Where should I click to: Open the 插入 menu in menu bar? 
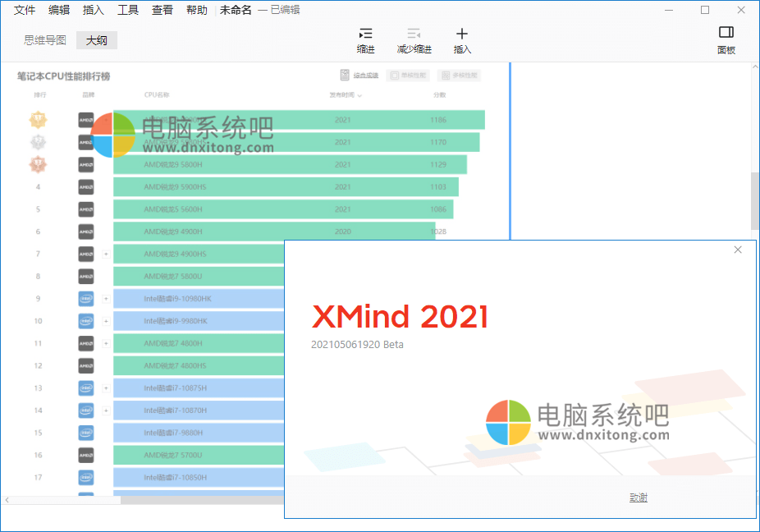pos(94,10)
